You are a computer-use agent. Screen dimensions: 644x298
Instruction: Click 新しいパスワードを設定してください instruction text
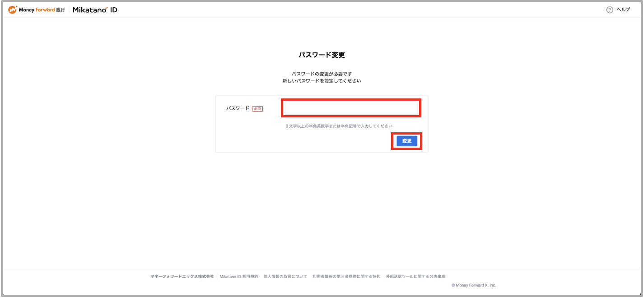[322, 81]
